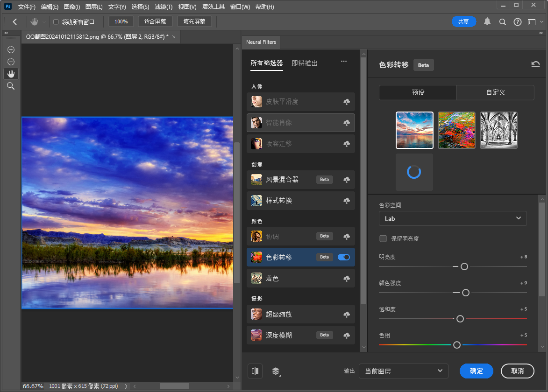
Task: Collapse the left panel with the chevron arrows
Action: pos(5,33)
